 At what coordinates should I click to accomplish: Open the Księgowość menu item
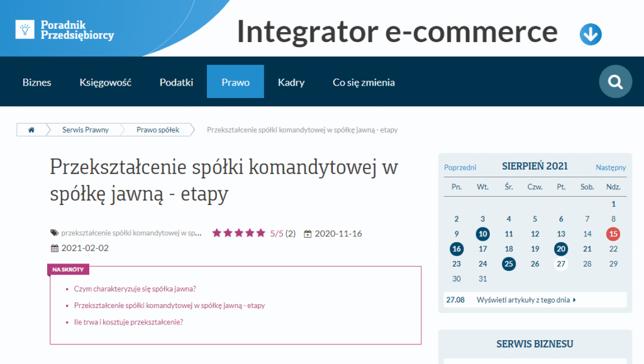106,82
